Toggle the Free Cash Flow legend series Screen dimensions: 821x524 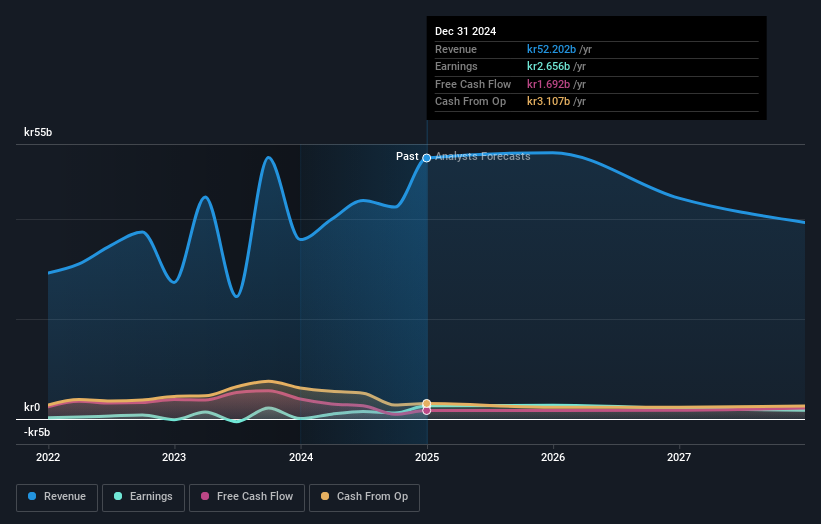point(247,497)
